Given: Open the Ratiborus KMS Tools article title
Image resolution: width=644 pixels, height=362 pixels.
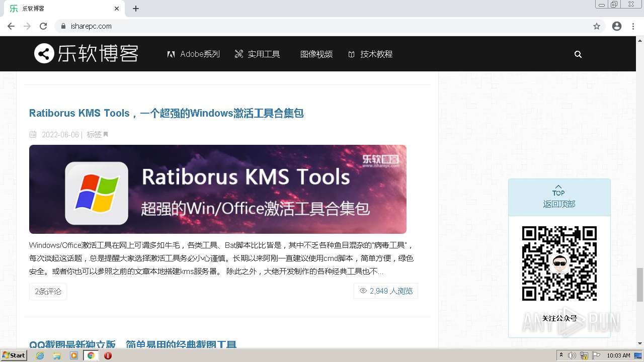Looking at the screenshot, I should (x=167, y=113).
